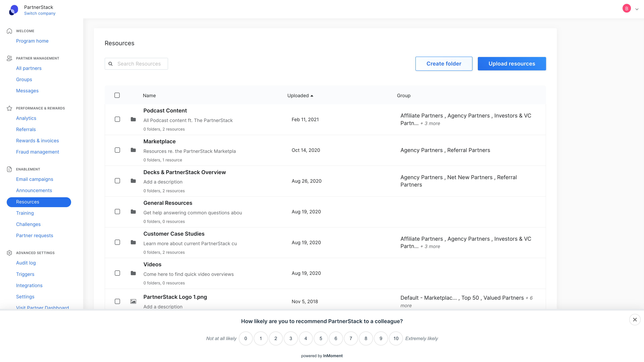Select the active Resources menu item
This screenshot has height=362, width=644.
point(39,202)
